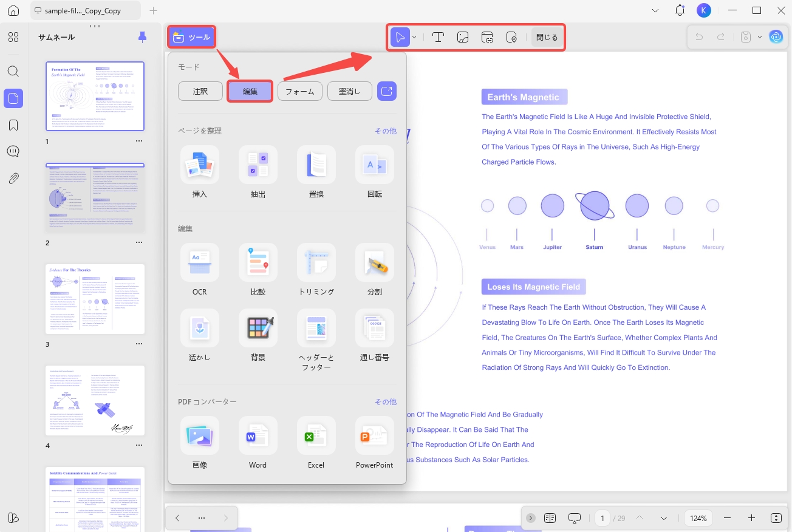The width and height of the screenshot is (792, 532).
Task: Select the add text tool
Action: coord(438,37)
